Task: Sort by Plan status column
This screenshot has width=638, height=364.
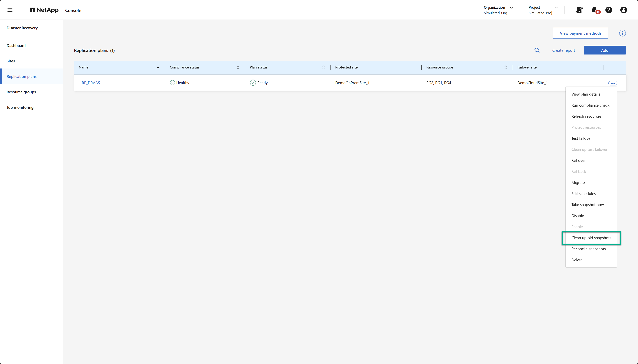Action: (323, 68)
